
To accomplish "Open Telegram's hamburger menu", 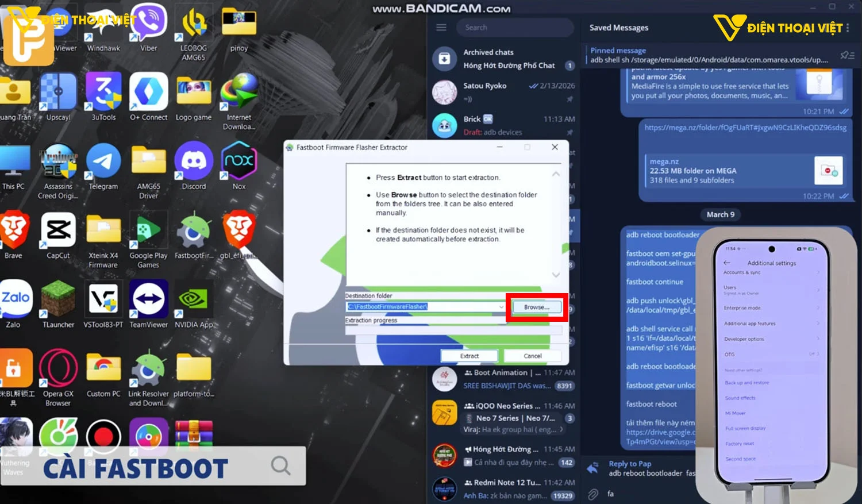I will point(441,26).
